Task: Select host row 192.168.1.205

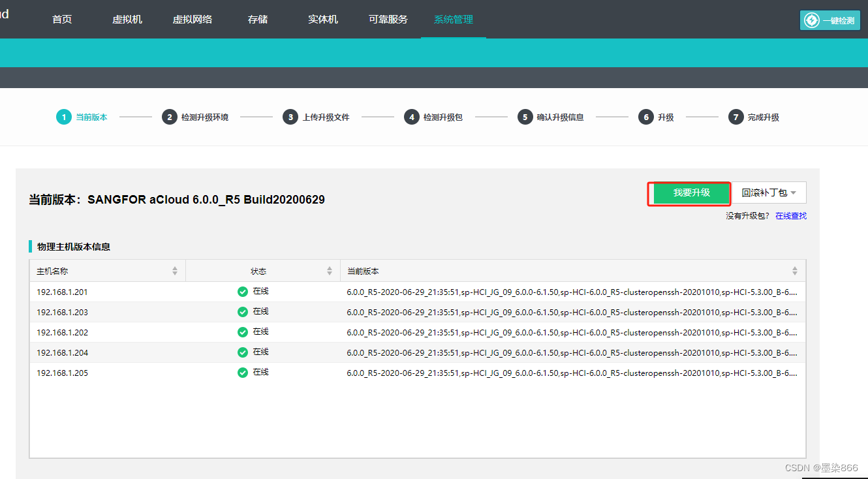Action: coord(418,373)
